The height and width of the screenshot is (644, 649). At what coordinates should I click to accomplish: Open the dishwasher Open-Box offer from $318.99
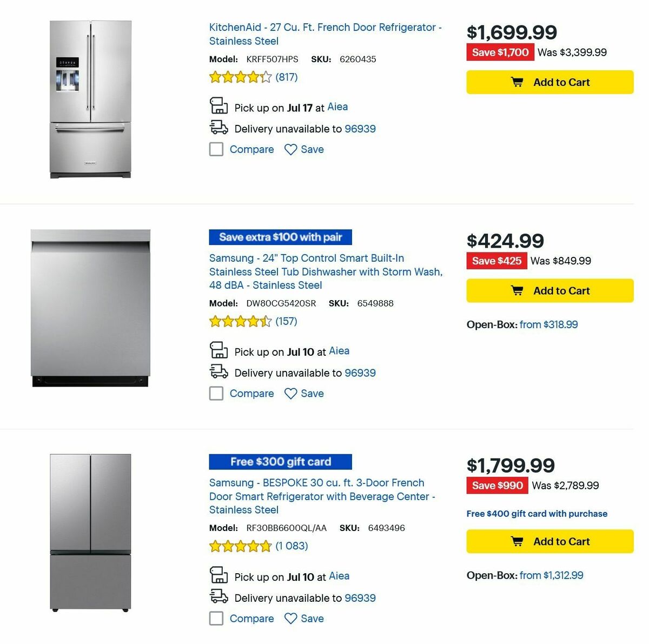[x=548, y=324]
